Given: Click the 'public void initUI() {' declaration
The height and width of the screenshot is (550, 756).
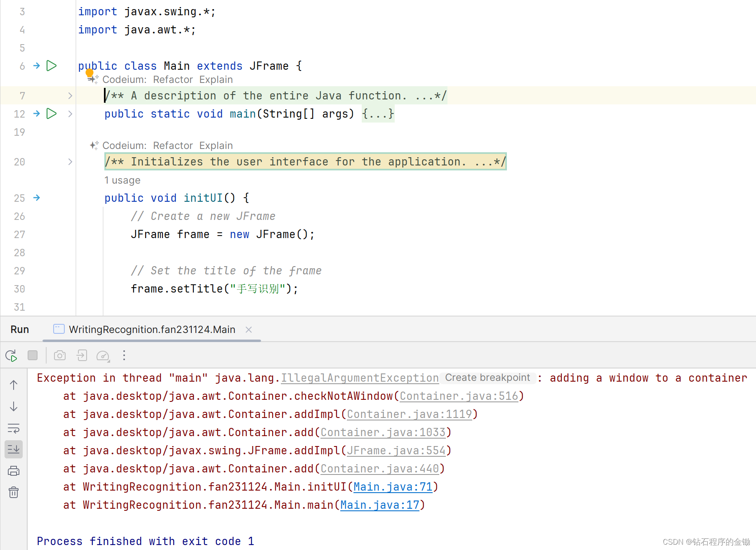Looking at the screenshot, I should pyautogui.click(x=177, y=198).
